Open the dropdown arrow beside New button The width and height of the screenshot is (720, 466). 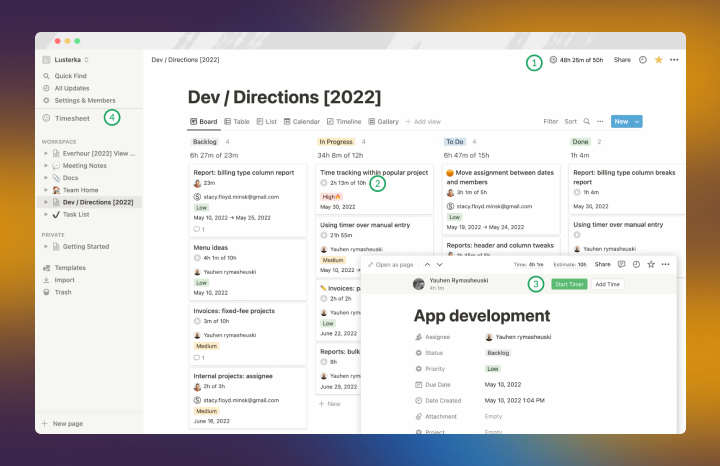point(637,121)
